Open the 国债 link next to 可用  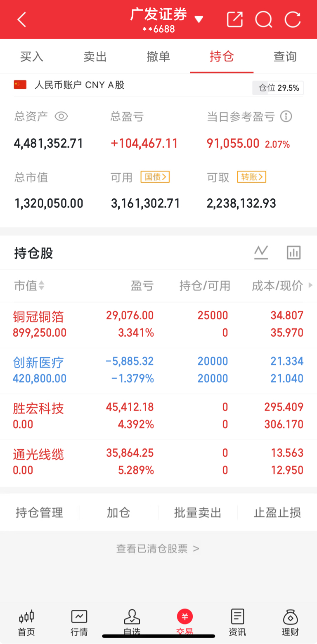(155, 177)
